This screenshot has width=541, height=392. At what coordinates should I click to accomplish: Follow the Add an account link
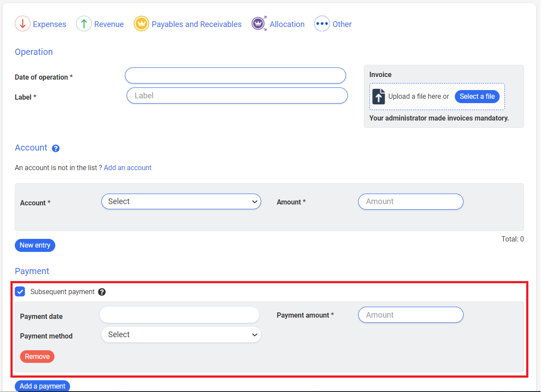128,168
